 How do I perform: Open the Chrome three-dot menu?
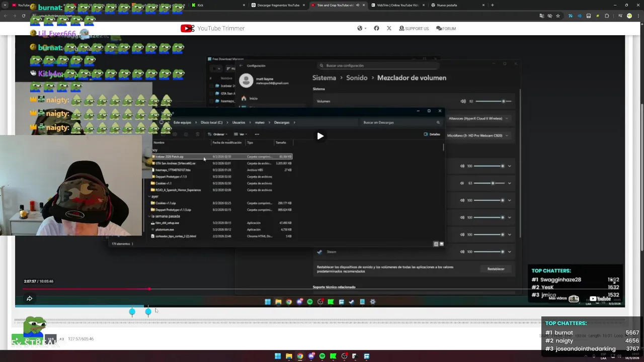[638, 16]
